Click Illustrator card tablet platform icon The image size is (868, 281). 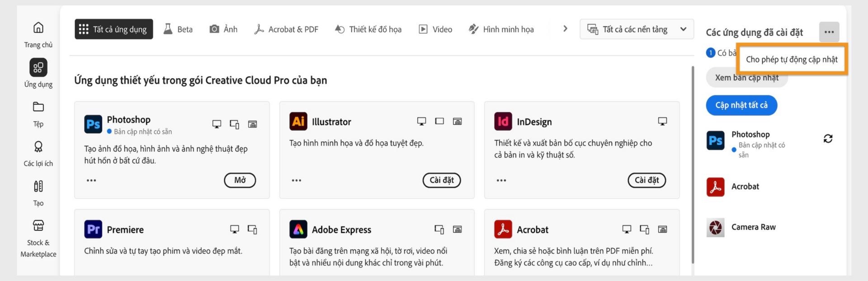coord(439,121)
